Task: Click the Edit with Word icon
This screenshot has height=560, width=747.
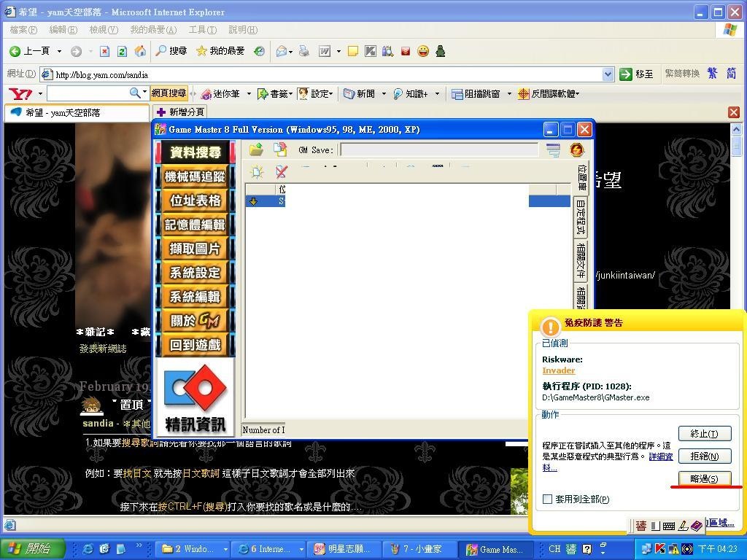Action: click(x=325, y=51)
